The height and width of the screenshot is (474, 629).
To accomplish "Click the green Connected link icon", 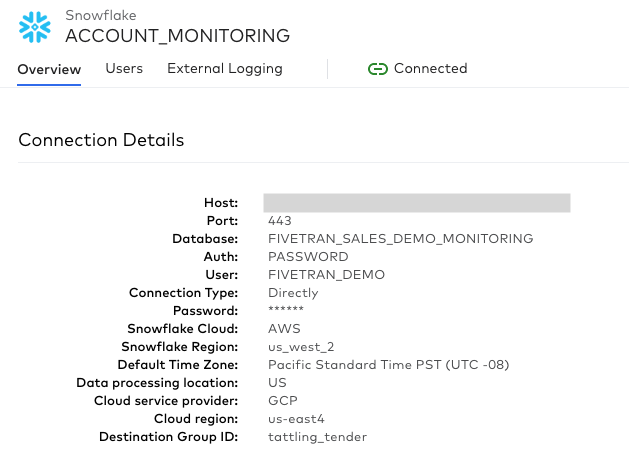I will [x=377, y=69].
